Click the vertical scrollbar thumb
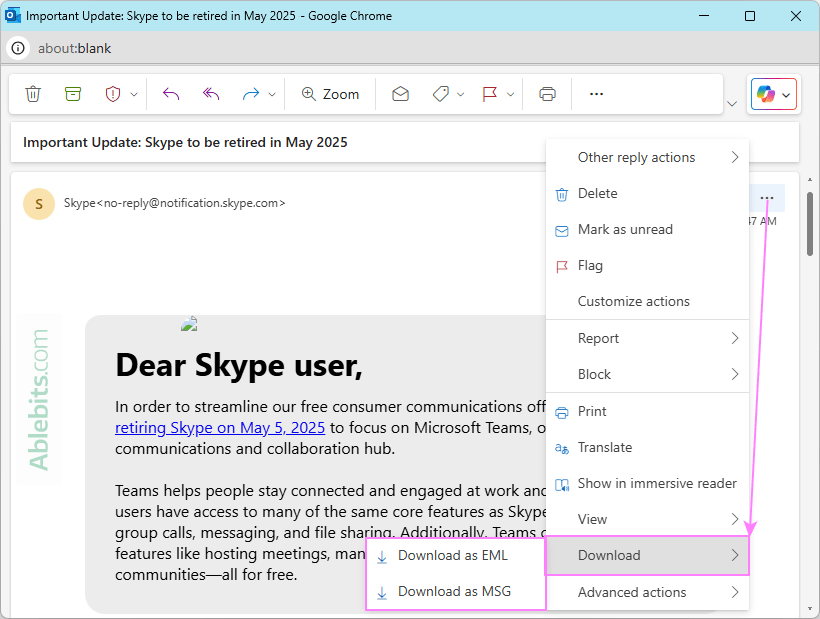Screen dimensions: 820x619 (810, 224)
